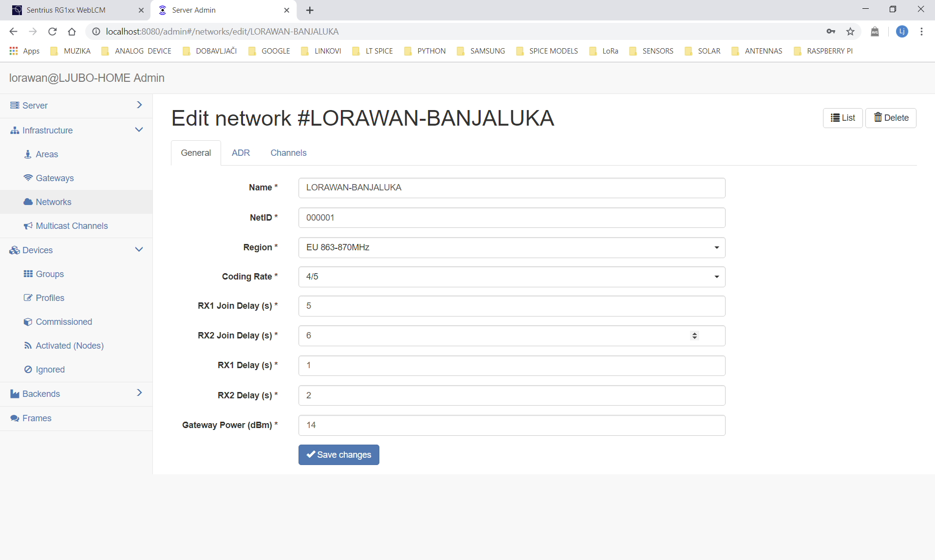Open the Frames chat icon
Image resolution: width=935 pixels, height=560 pixels.
[15, 418]
